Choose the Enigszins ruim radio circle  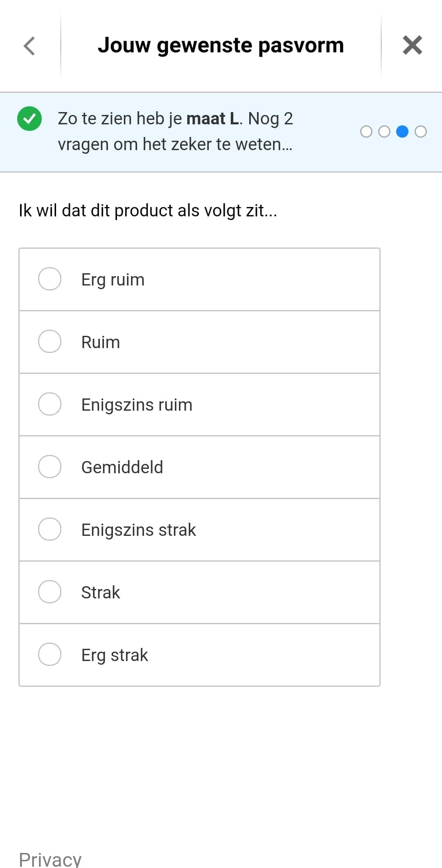coord(50,404)
